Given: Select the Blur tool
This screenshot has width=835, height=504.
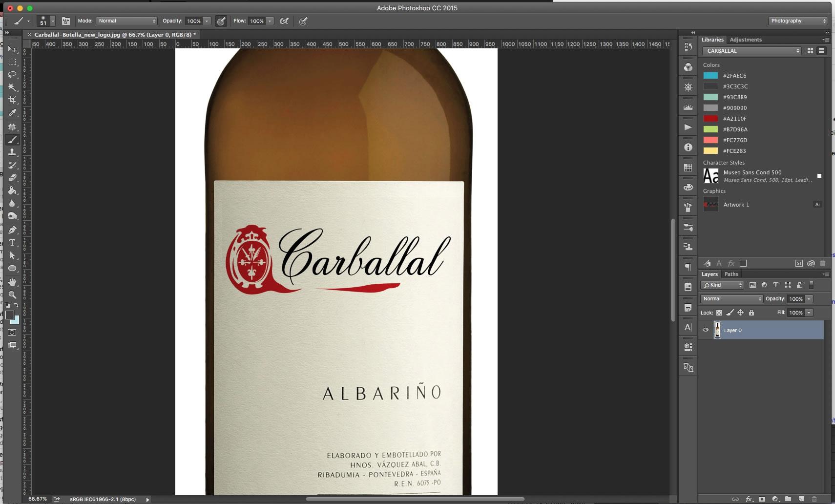Looking at the screenshot, I should tap(12, 203).
